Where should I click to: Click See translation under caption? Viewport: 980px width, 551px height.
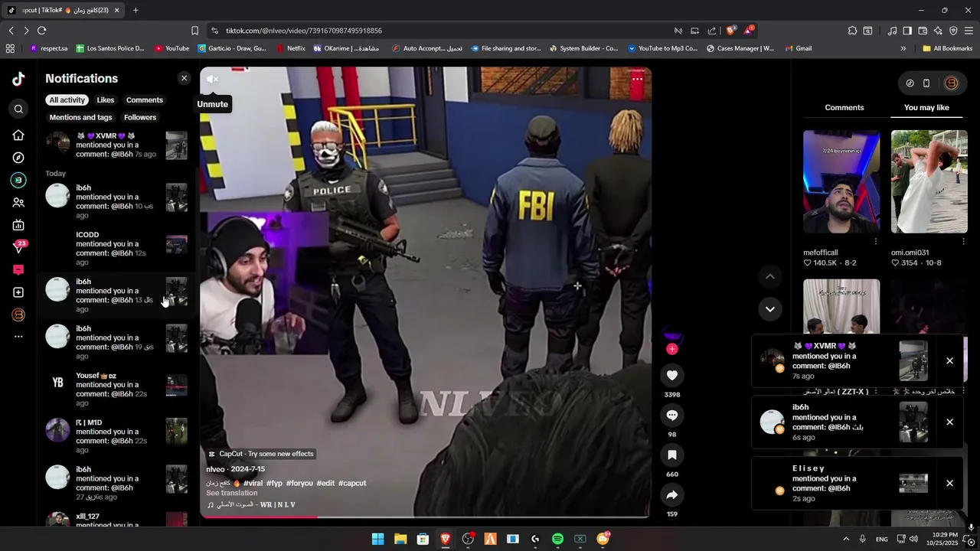[232, 494]
